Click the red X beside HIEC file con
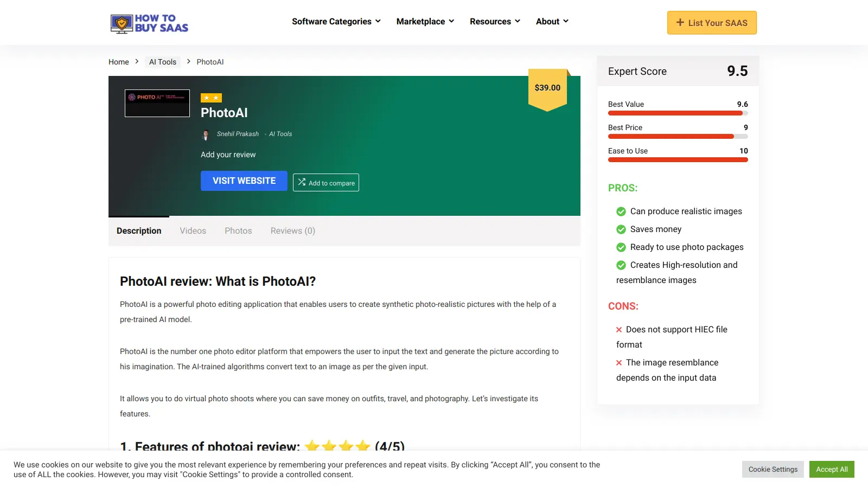The width and height of the screenshot is (868, 488). 619,330
